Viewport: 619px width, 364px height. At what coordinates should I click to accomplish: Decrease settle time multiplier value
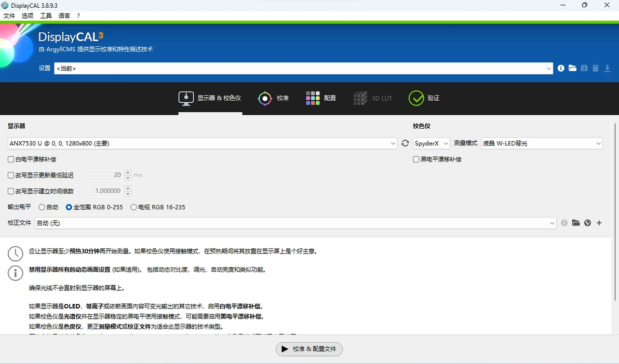coord(128,194)
